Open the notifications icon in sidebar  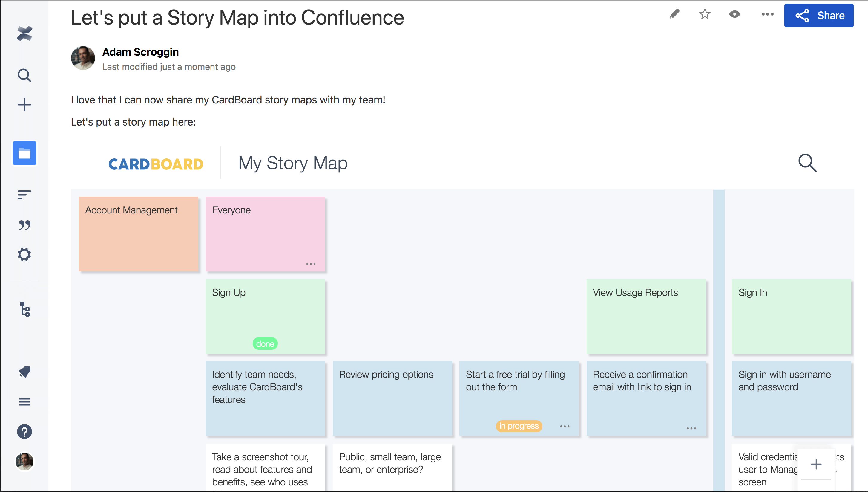point(24,372)
